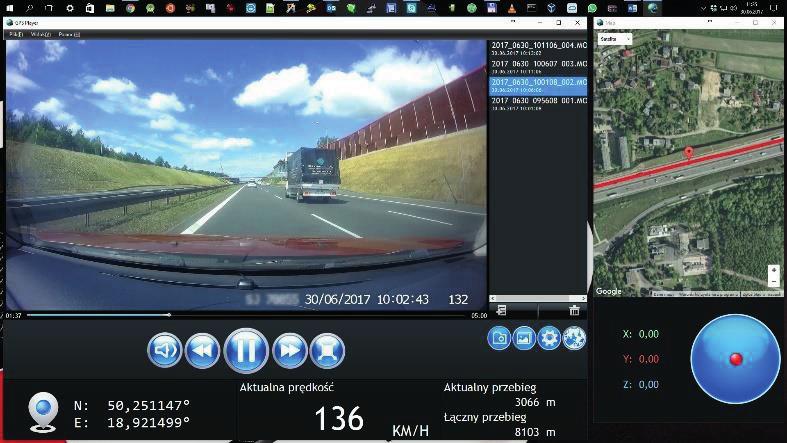This screenshot has height=443, width=787.
Task: Click the X: 0,00 sensor reading
Action: coord(641,334)
